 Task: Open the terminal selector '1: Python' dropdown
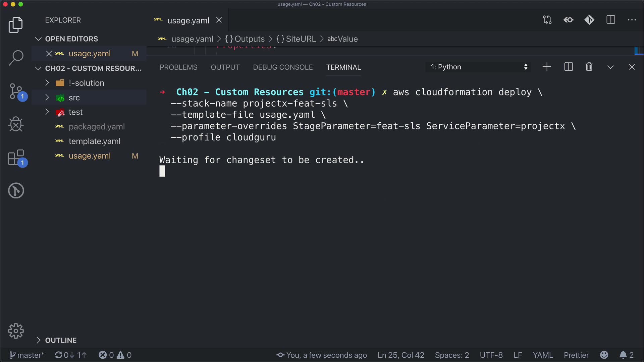479,67
